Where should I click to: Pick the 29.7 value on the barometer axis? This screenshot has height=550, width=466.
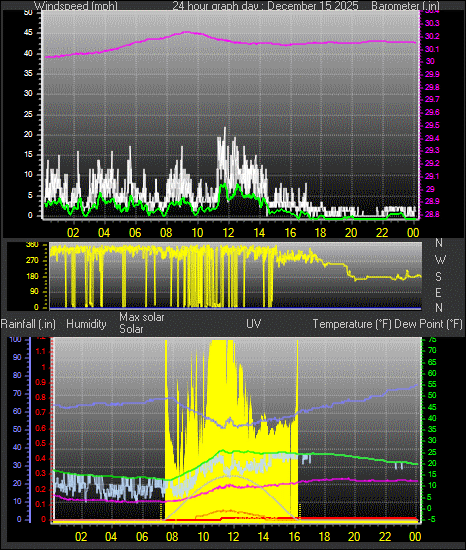click(x=432, y=100)
